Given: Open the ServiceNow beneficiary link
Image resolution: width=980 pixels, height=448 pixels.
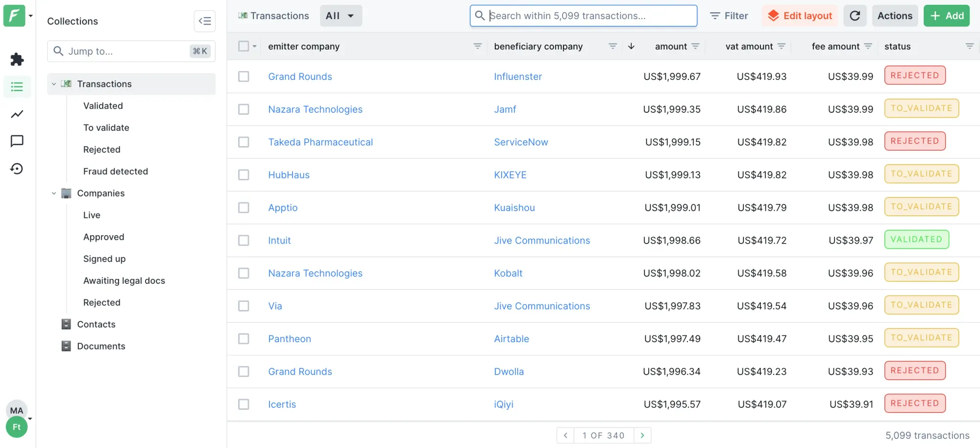Looking at the screenshot, I should pos(521,142).
